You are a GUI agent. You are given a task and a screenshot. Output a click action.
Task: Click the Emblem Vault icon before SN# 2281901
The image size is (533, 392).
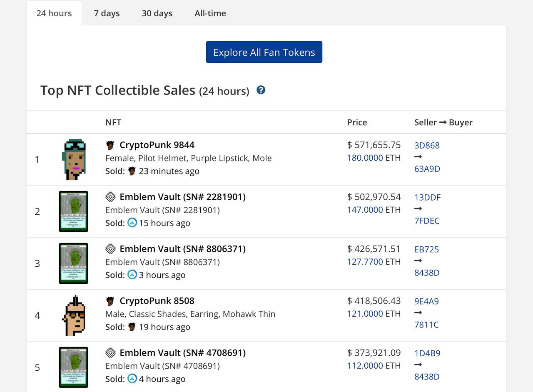click(x=110, y=197)
